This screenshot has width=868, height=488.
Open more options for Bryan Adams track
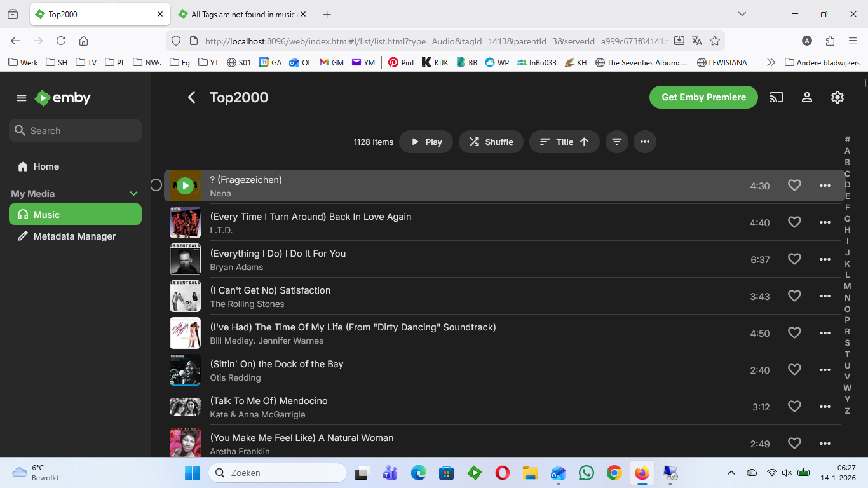825,259
